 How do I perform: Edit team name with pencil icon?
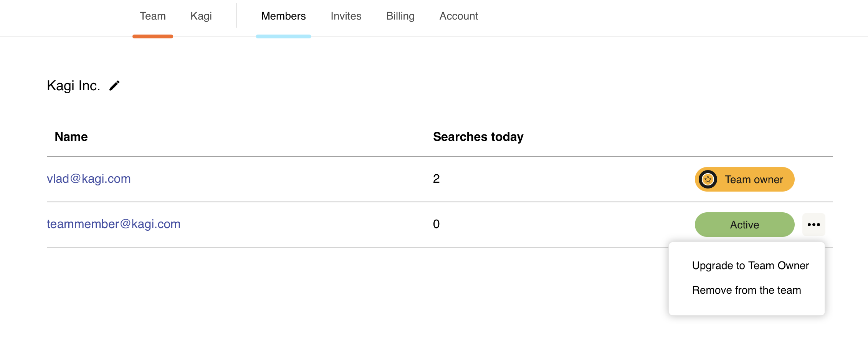coord(114,85)
